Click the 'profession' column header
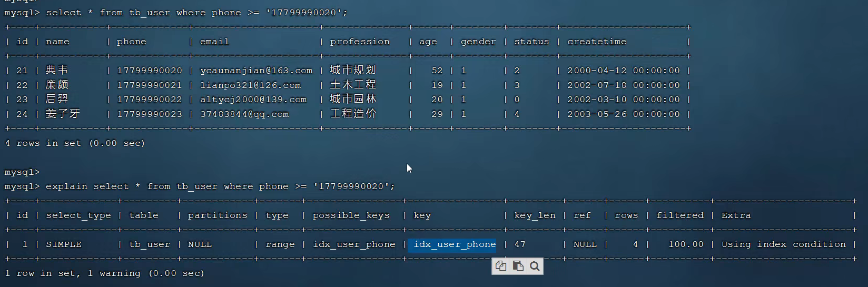Viewport: 868px width, 287px height. tap(360, 42)
